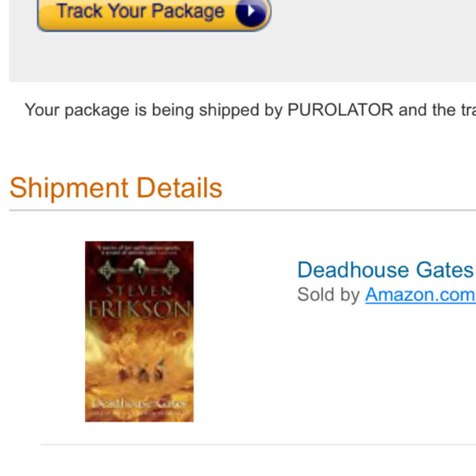This screenshot has width=476, height=476.
Task: Click the ornate emblem atop the cover
Action: [x=138, y=266]
